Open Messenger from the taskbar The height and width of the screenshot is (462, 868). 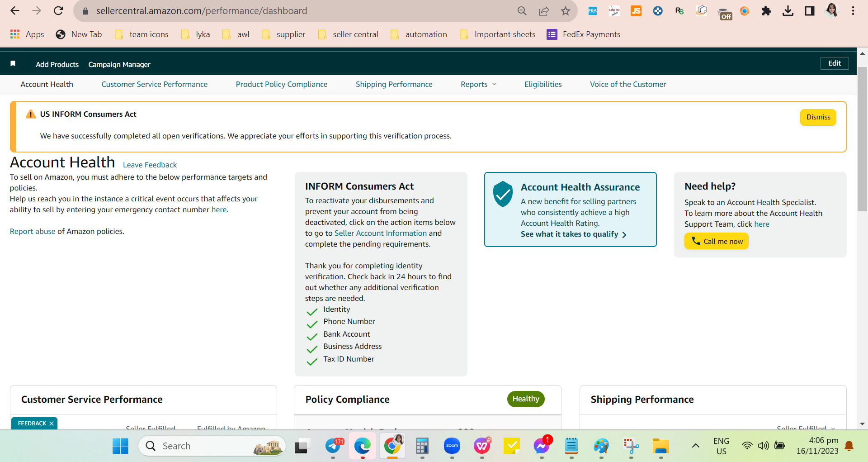(x=542, y=446)
